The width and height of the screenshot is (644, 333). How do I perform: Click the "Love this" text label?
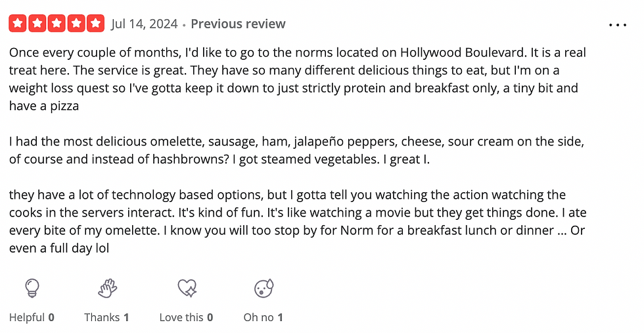181,317
